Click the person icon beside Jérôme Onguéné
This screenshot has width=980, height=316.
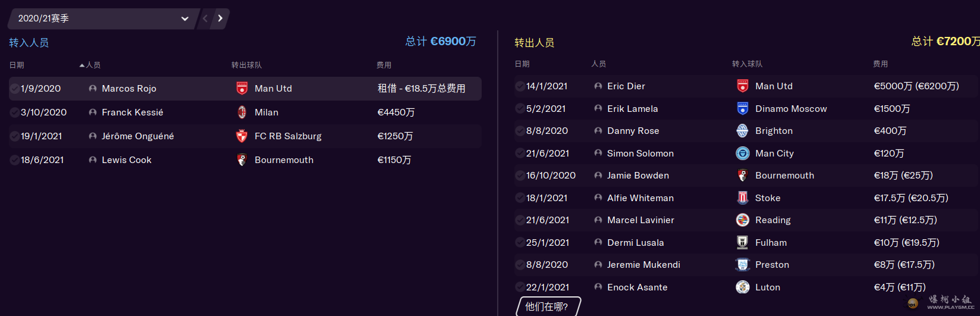click(x=93, y=136)
